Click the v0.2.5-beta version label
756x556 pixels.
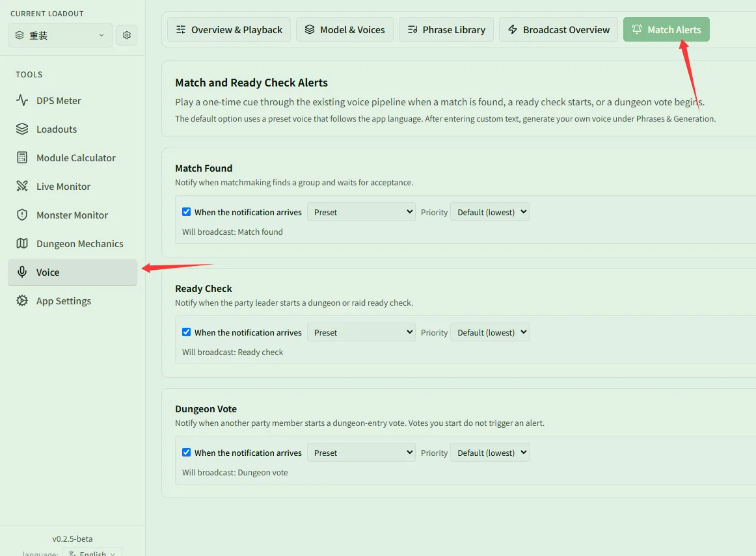[x=72, y=538]
